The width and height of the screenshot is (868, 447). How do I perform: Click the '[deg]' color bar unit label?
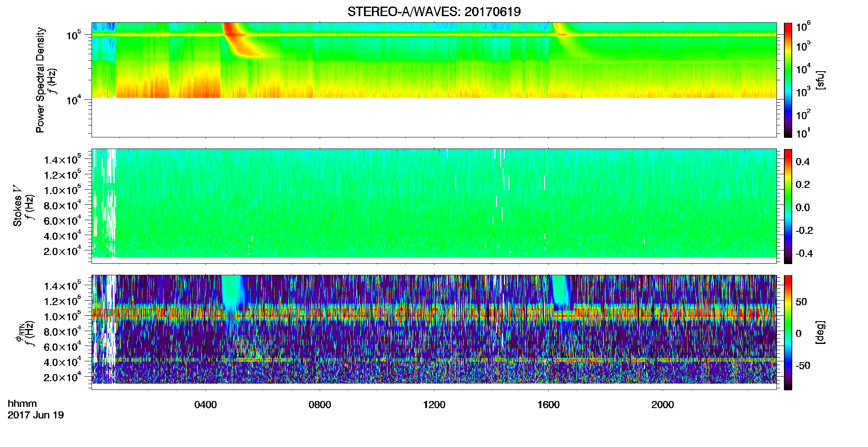pyautogui.click(x=820, y=332)
